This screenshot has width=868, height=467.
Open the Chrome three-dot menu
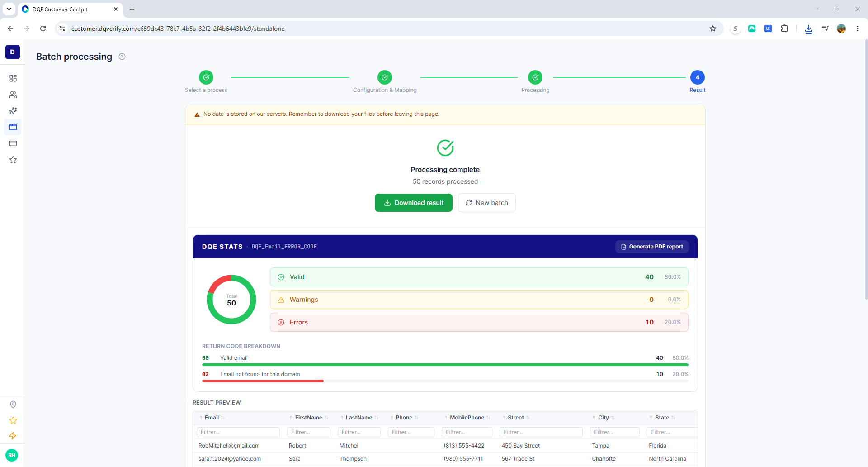click(x=858, y=29)
